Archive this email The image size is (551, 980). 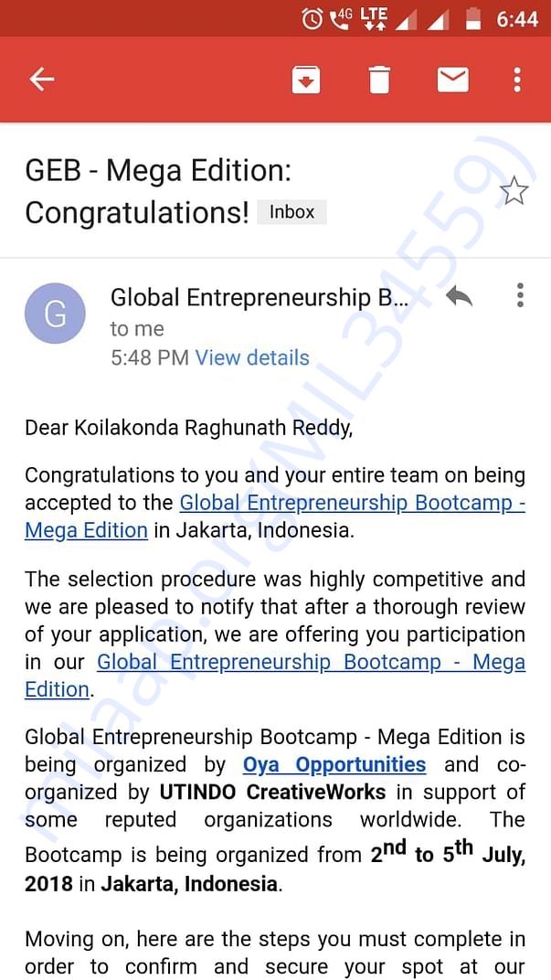(306, 80)
